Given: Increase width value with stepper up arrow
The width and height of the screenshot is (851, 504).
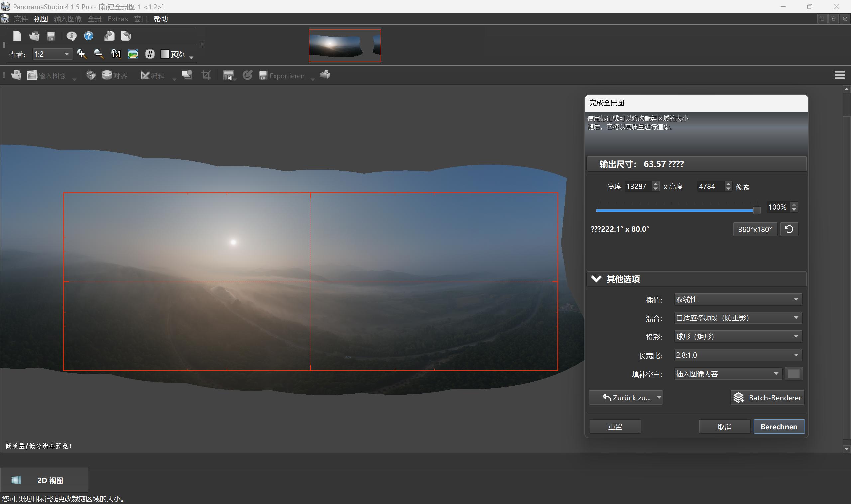Looking at the screenshot, I should pyautogui.click(x=656, y=184).
